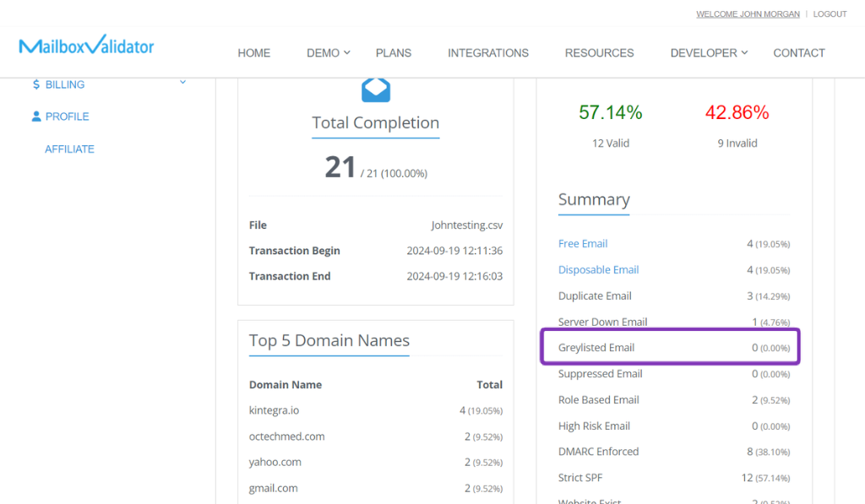Image resolution: width=865 pixels, height=504 pixels.
Task: Click the Server Down Email row label
Action: coord(602,322)
